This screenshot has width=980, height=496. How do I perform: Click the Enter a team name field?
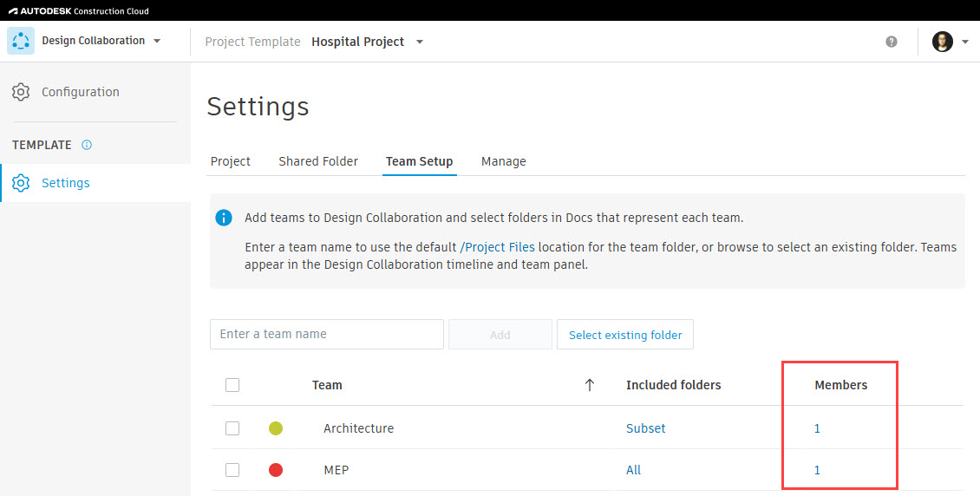[x=327, y=334]
